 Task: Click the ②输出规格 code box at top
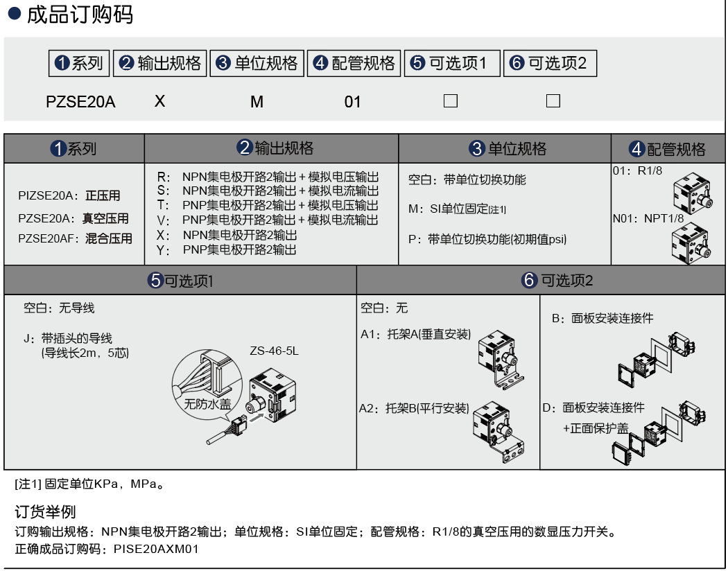pyautogui.click(x=160, y=63)
